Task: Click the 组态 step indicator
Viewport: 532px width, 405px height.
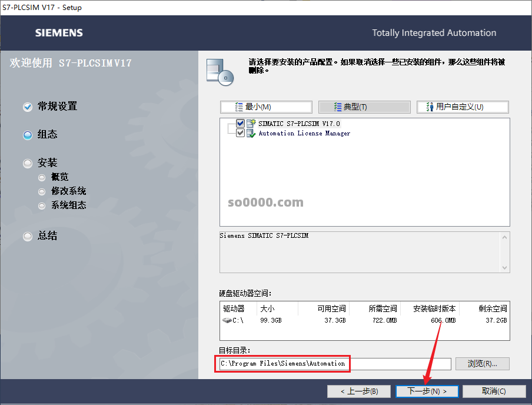Action: tap(28, 135)
